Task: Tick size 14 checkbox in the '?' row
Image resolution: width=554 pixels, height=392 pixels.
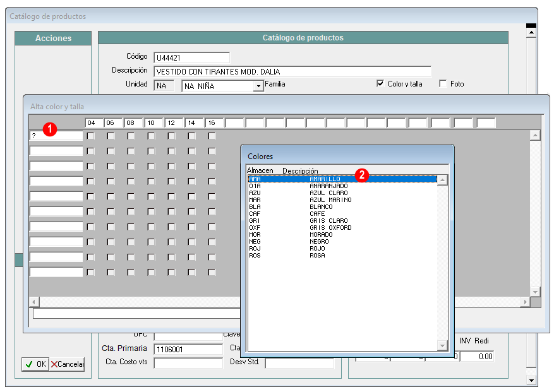Action: click(x=192, y=136)
